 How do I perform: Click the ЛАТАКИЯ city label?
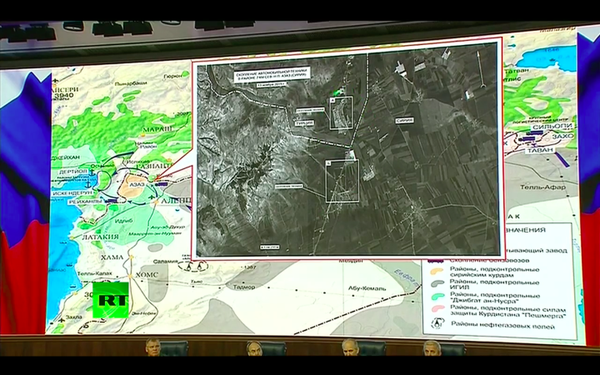click(101, 237)
